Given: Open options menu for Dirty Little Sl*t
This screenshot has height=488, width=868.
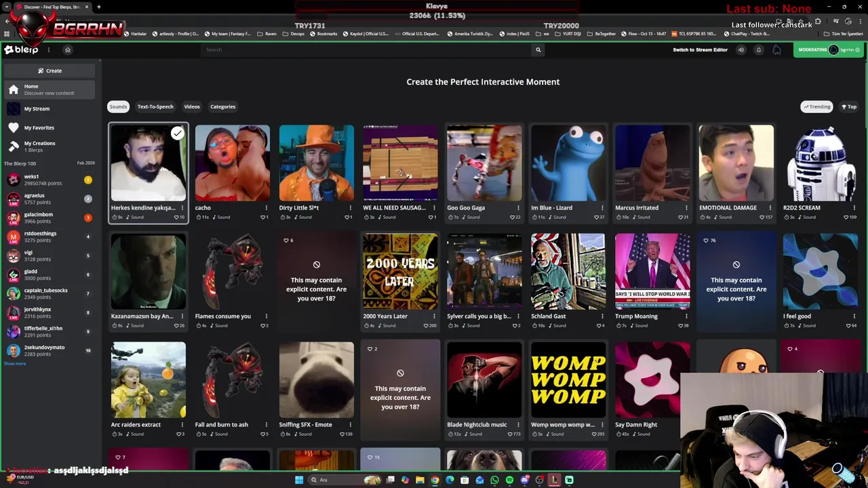Looking at the screenshot, I should point(351,207).
